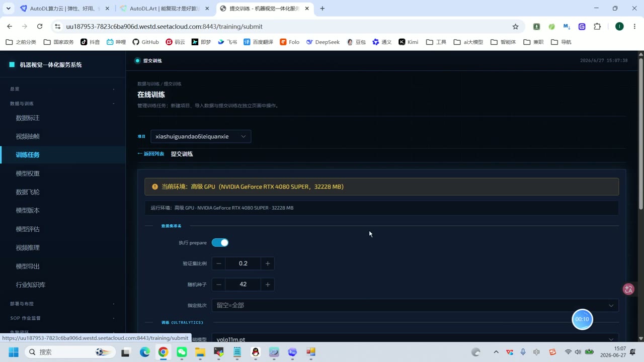Expand the 智能体 bookmark folder

click(x=503, y=42)
